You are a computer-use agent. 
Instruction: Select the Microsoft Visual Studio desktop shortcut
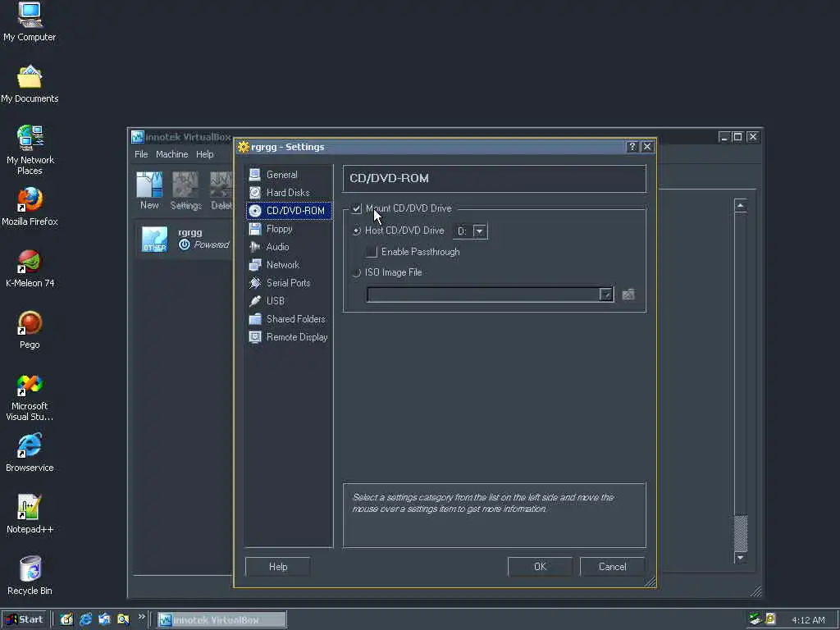point(30,398)
